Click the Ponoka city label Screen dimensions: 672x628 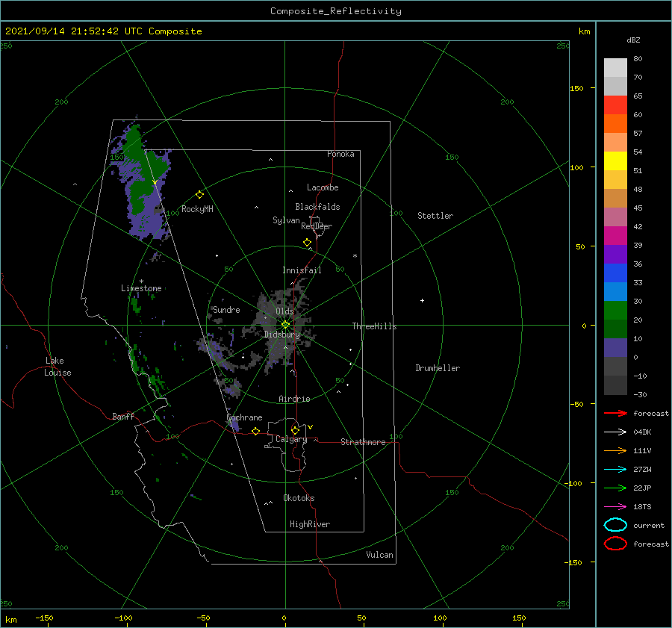[340, 154]
